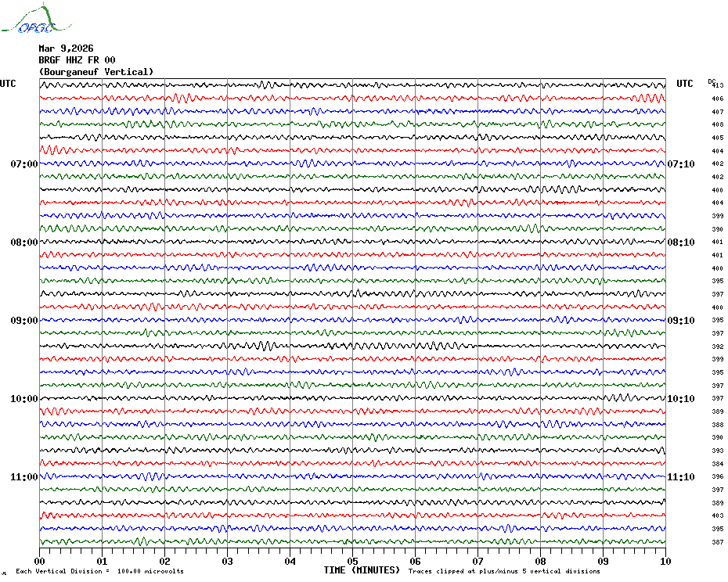Select the date text 'Mar 9,2026'
Screen dimensions: 728x582
[x=66, y=48]
